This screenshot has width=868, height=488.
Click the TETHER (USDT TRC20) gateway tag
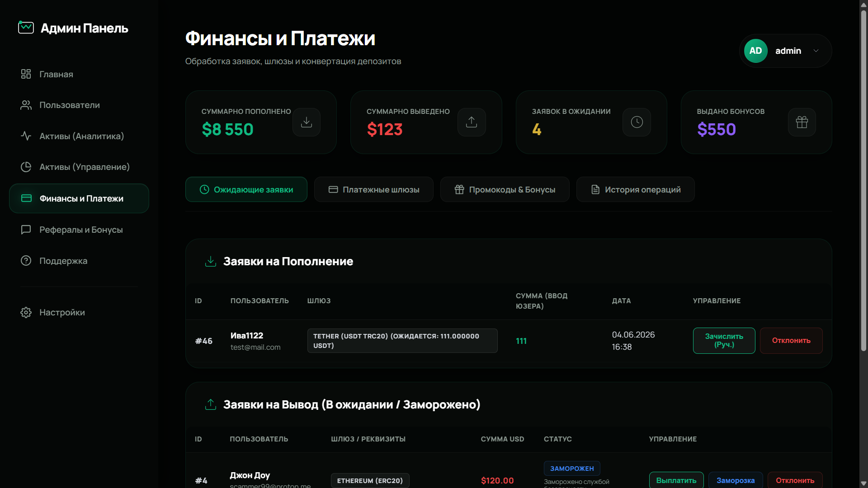pyautogui.click(x=402, y=341)
